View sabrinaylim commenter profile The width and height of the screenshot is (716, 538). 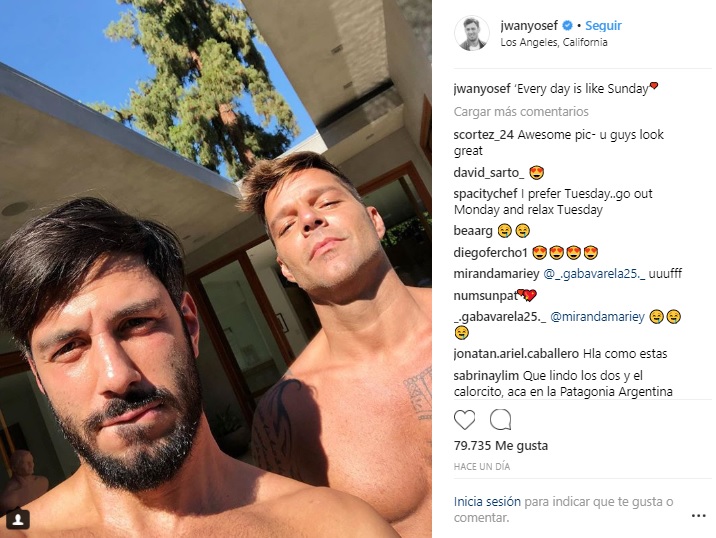click(486, 376)
